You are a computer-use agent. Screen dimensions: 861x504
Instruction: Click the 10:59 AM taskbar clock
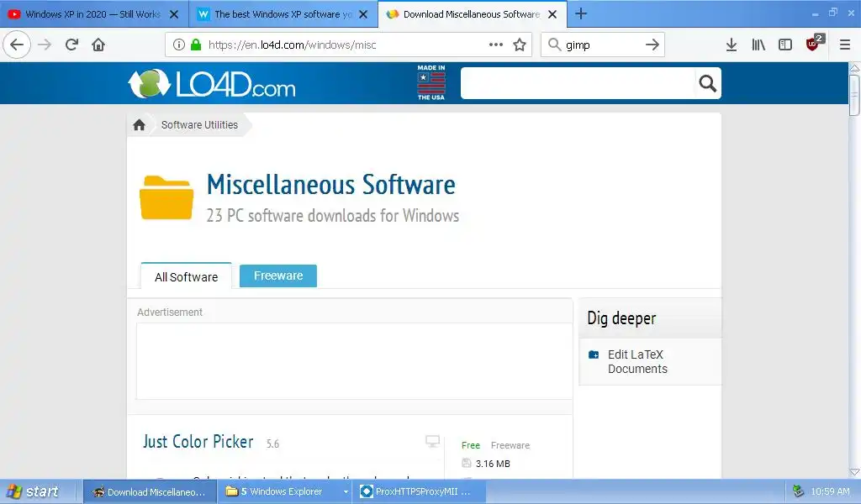(x=830, y=492)
